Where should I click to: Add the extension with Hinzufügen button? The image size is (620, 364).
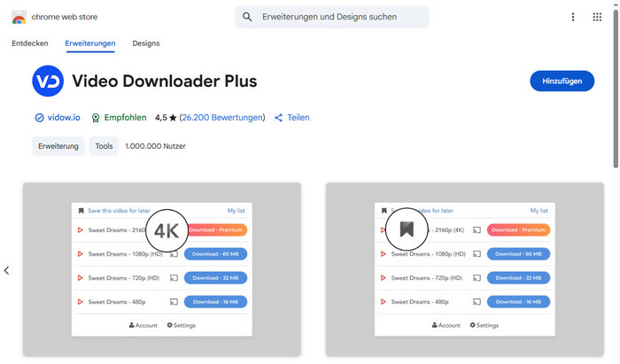pos(562,81)
